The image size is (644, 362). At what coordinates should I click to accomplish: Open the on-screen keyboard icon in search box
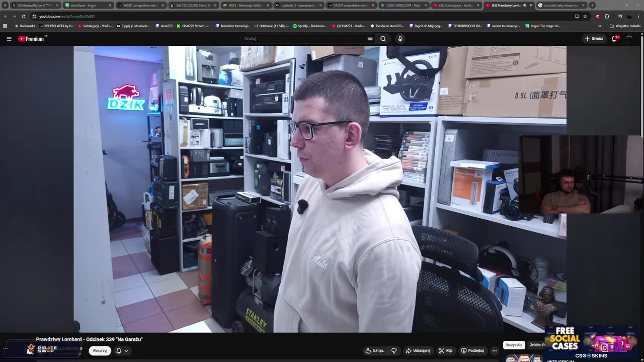370,39
